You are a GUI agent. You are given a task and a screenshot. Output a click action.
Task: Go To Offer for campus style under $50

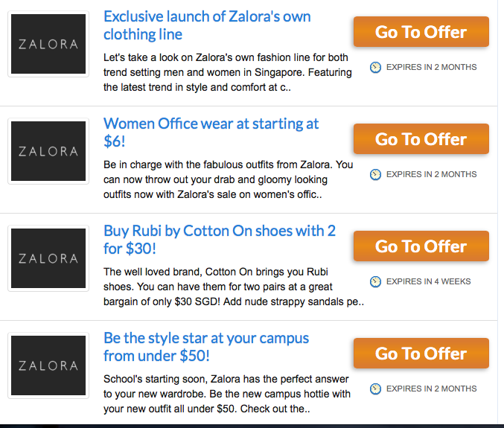coord(421,353)
